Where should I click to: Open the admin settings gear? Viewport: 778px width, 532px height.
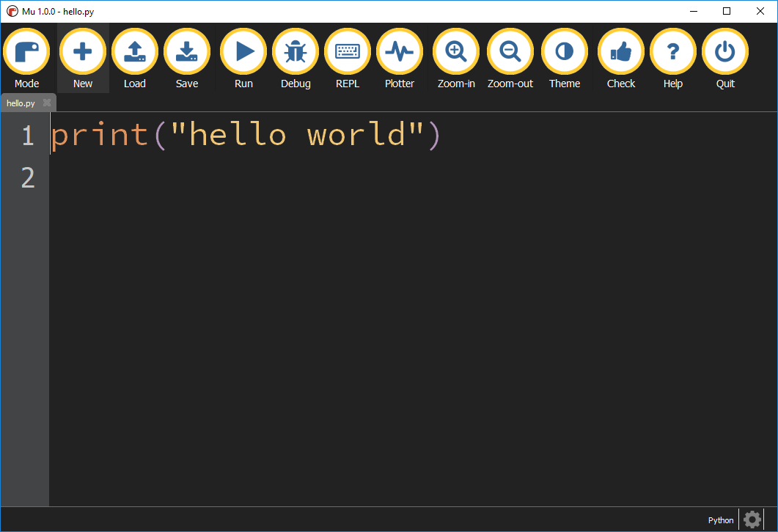(751, 520)
